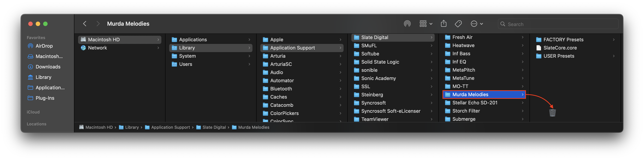Select the Catacomb folder
The height and width of the screenshot is (160, 644).
(302, 105)
